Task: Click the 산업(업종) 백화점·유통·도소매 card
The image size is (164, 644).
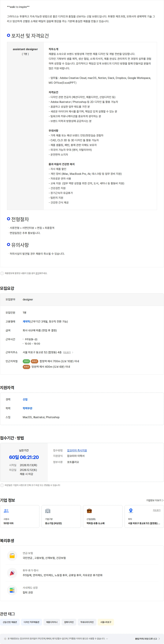Action: coord(103,516)
